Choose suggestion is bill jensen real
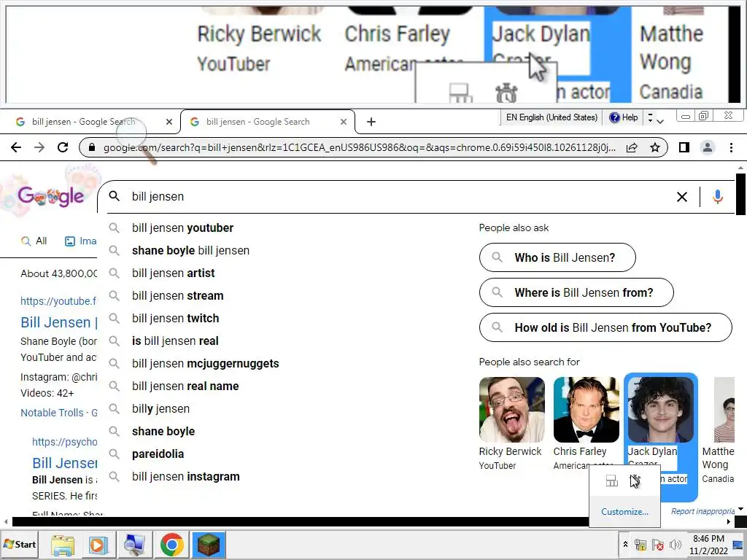The image size is (747, 560). click(x=175, y=341)
